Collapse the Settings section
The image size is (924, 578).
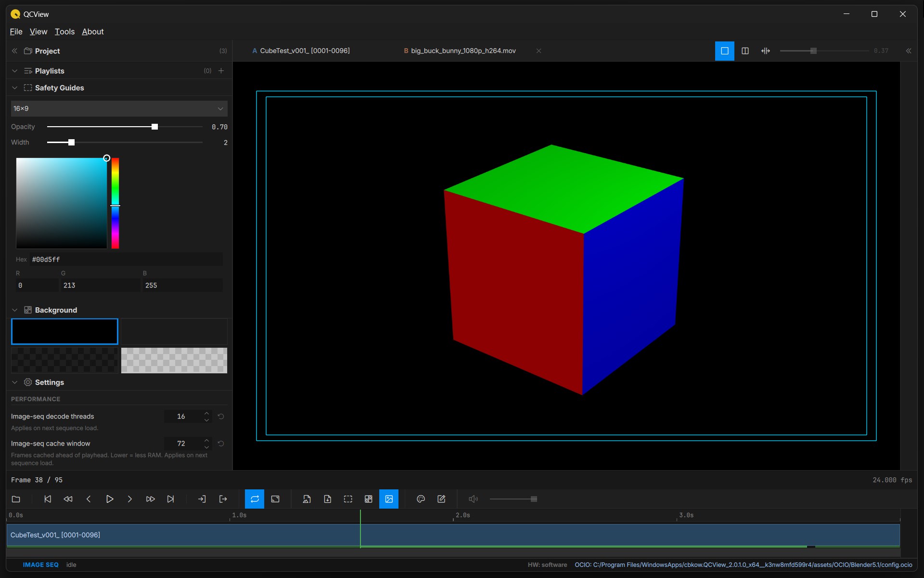pyautogui.click(x=14, y=382)
